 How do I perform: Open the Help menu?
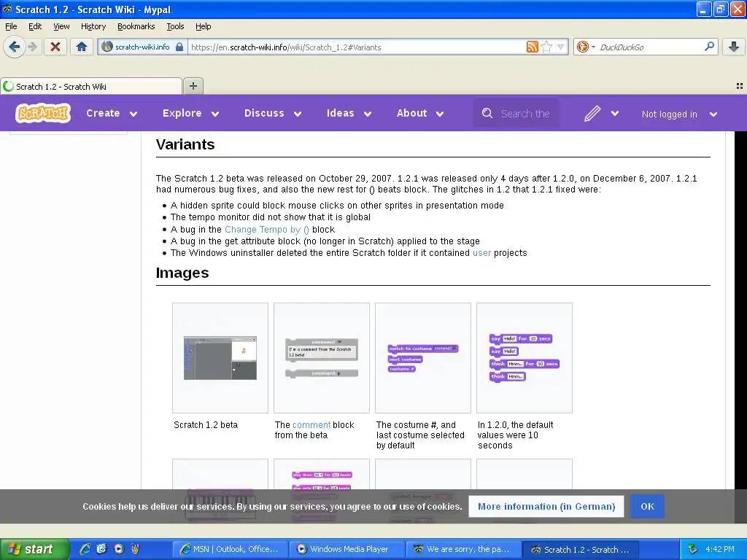point(204,26)
